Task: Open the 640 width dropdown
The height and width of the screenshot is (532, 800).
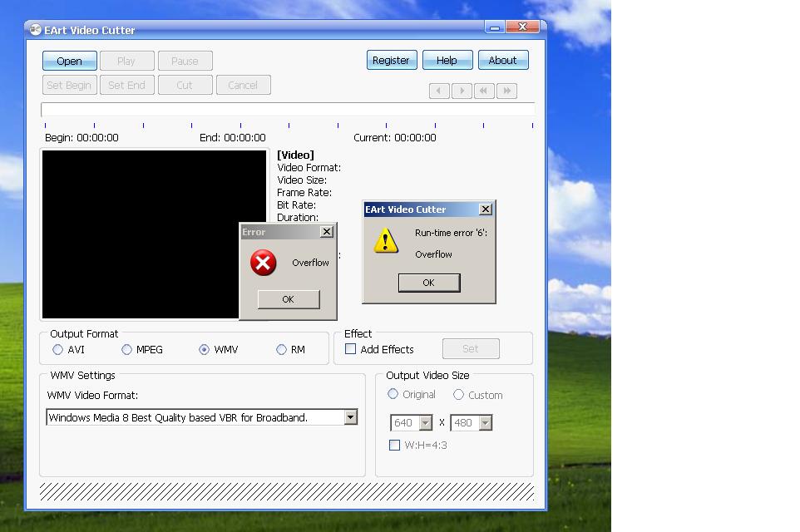Action: [x=426, y=423]
